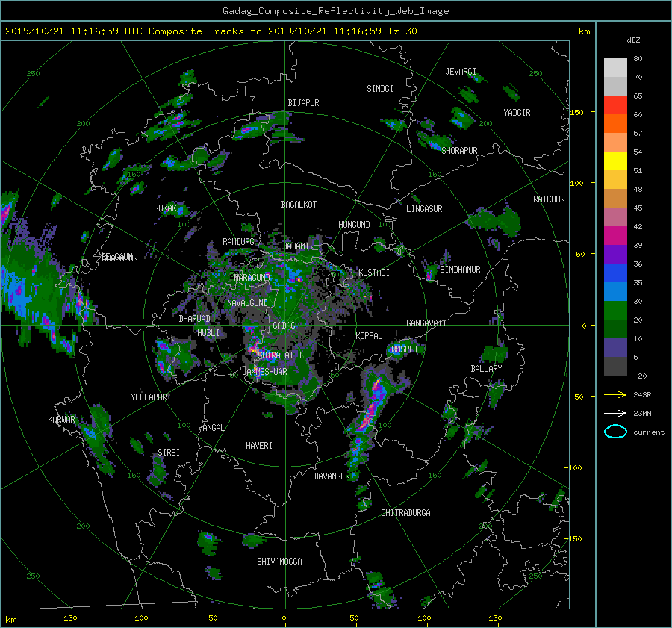
Task: Click the SHIRAHATTI city label
Action: (280, 355)
